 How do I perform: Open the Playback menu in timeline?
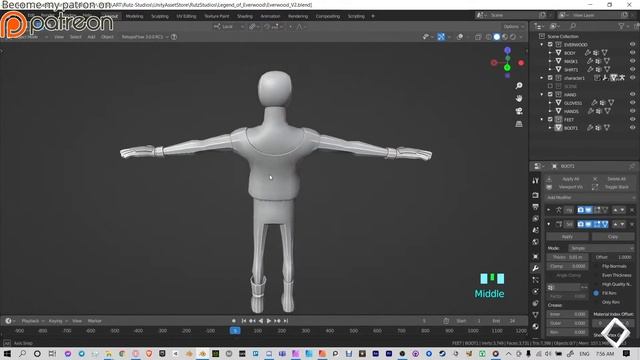pyautogui.click(x=32, y=321)
